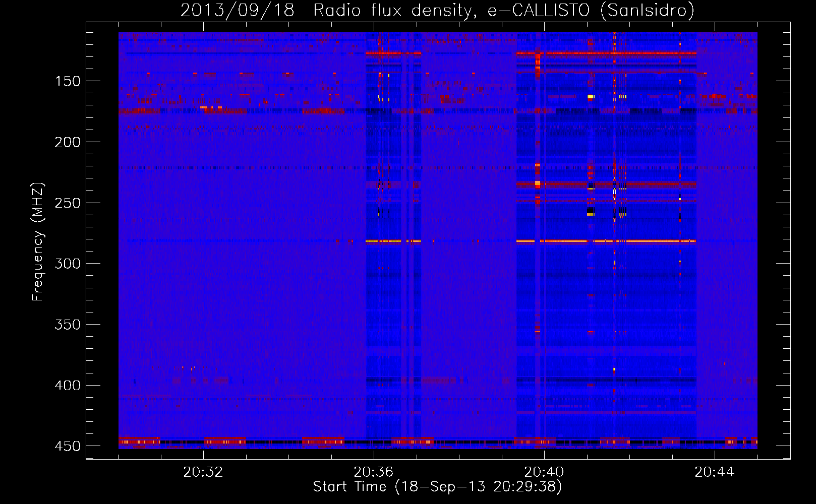Click the 'Frequency (MHZ)' axis label
The width and height of the screenshot is (816, 504).
click(x=38, y=241)
